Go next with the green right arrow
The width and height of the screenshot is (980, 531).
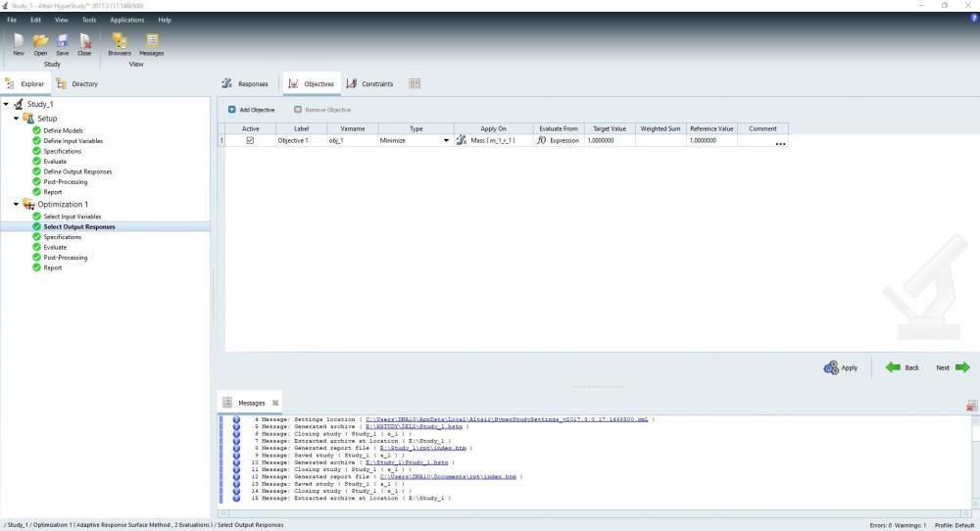click(x=962, y=367)
